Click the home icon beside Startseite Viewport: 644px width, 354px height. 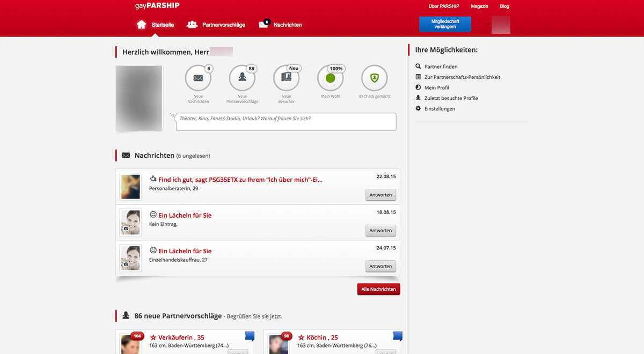click(141, 25)
